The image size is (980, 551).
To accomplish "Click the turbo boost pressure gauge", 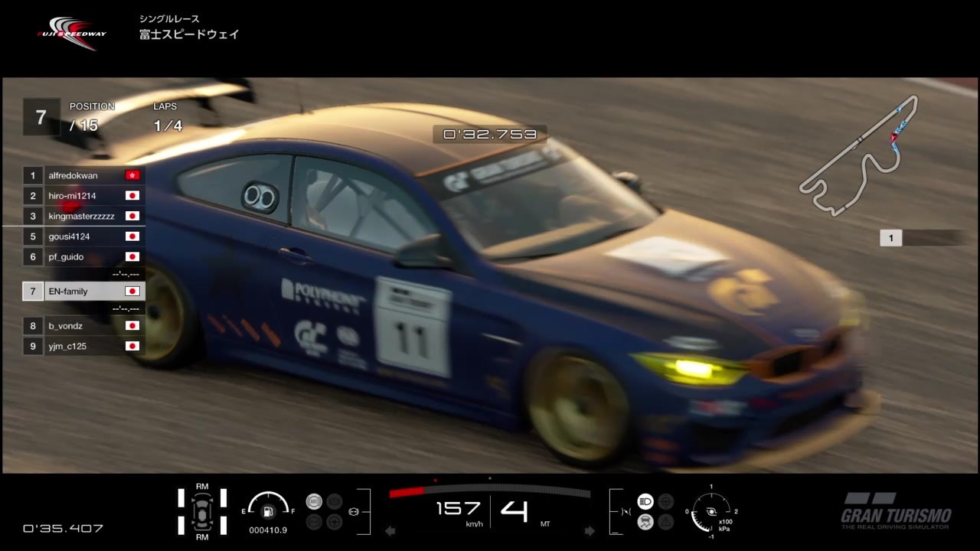I will pos(710,511).
